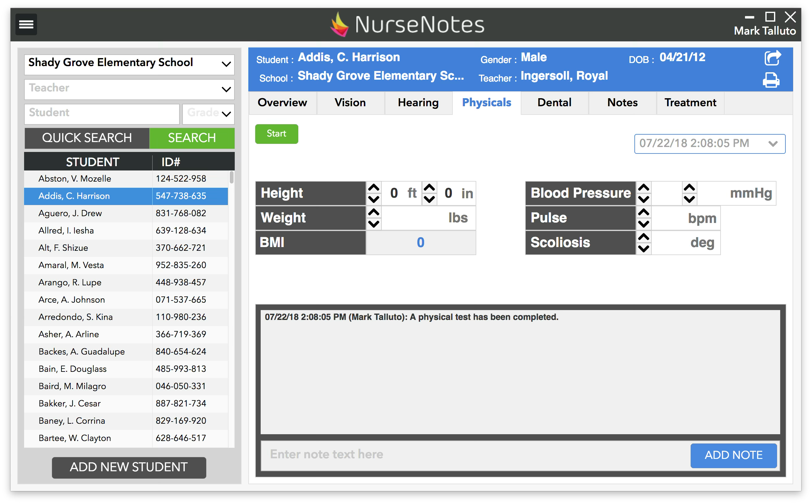
Task: Click the share/export arrow icon
Action: click(x=772, y=58)
